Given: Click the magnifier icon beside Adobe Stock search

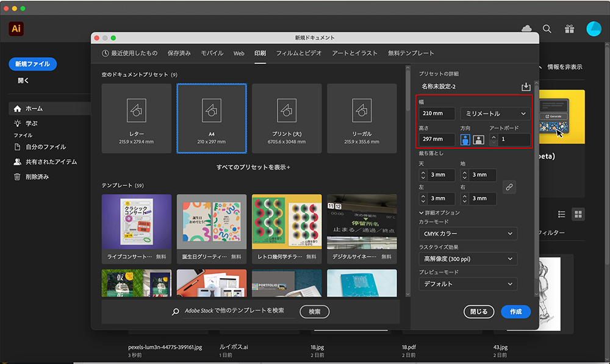Looking at the screenshot, I should pos(176,312).
